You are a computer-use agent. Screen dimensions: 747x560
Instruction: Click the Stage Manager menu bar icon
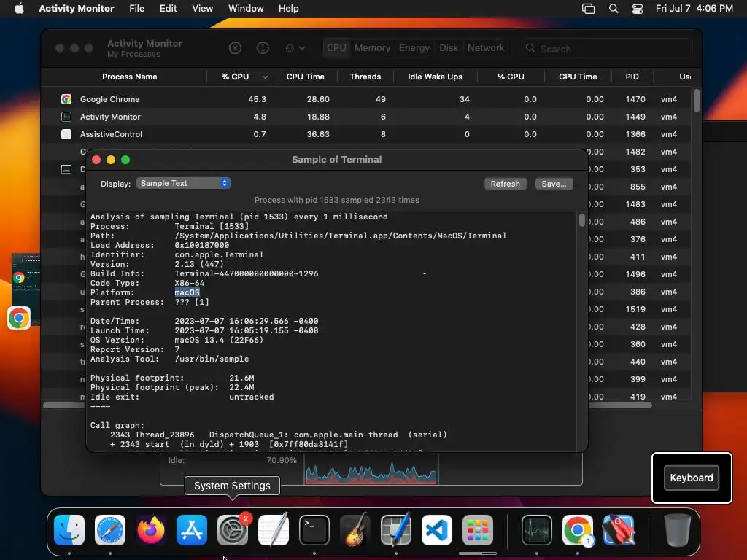click(589, 9)
